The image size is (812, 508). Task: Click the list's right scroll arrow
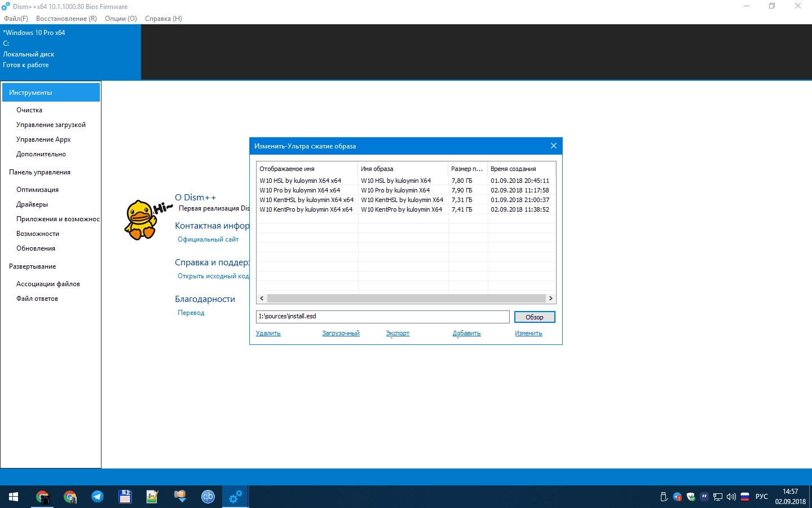tap(551, 298)
